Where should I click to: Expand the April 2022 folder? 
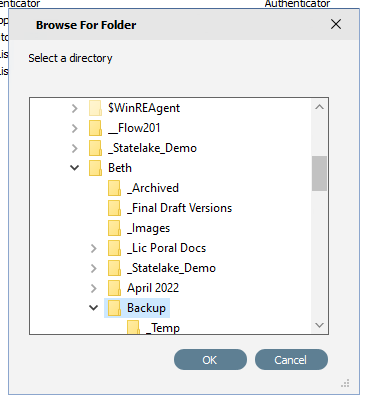[x=94, y=288]
